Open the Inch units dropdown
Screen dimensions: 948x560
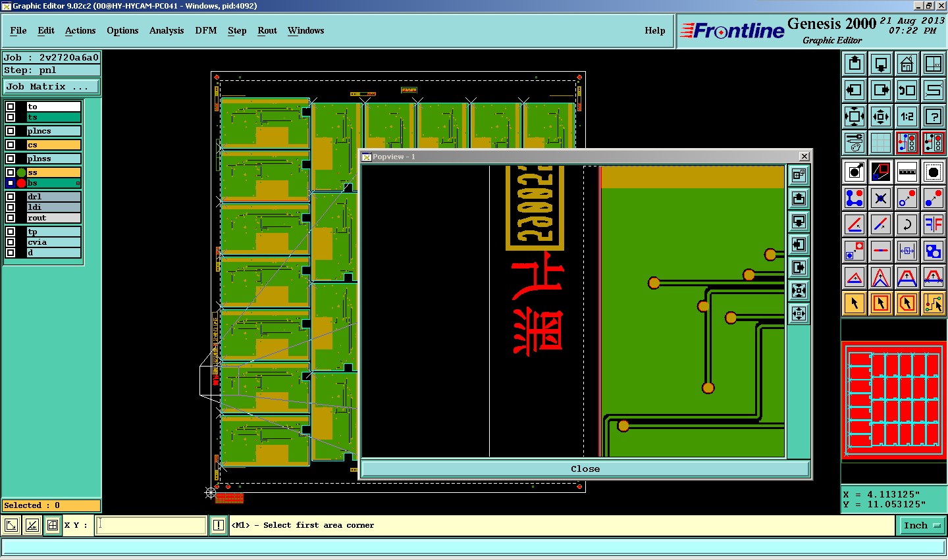(922, 525)
